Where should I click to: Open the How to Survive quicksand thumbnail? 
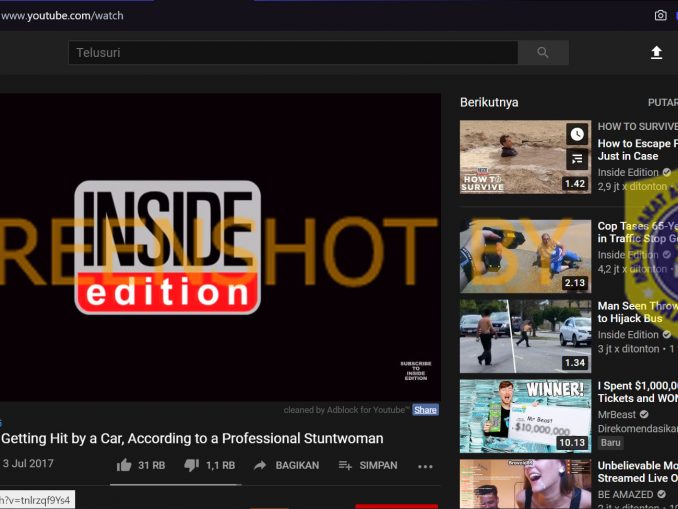tap(525, 157)
